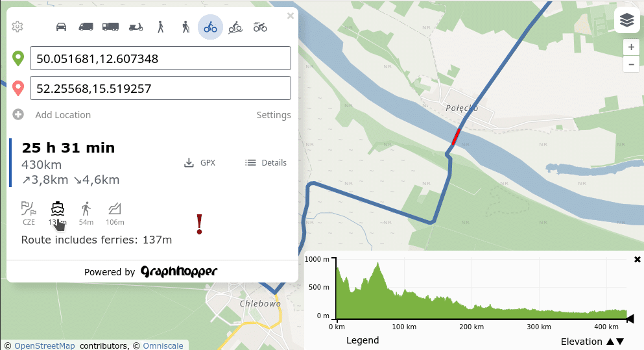644x350 pixels.
Task: Switch to the hiking profile with backpack
Action: click(185, 27)
